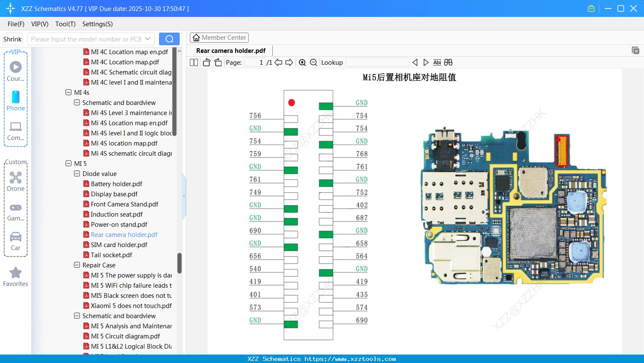Zoom in on the PDF
The height and width of the screenshot is (363, 644).
(302, 62)
